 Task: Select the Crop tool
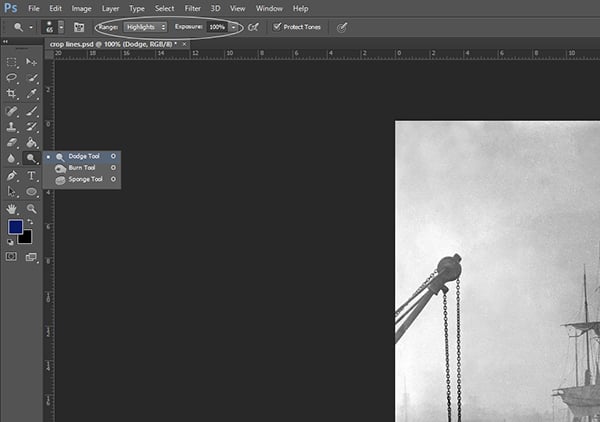[x=11, y=94]
